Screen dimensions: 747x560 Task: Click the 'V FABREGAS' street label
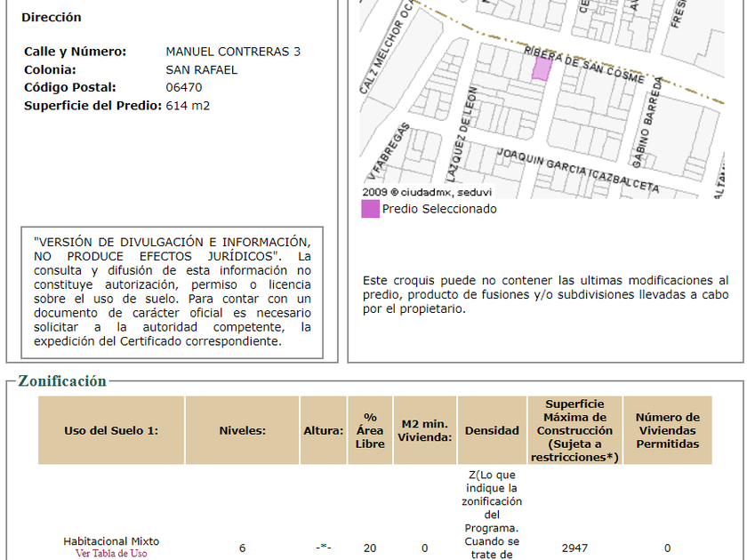coord(390,151)
